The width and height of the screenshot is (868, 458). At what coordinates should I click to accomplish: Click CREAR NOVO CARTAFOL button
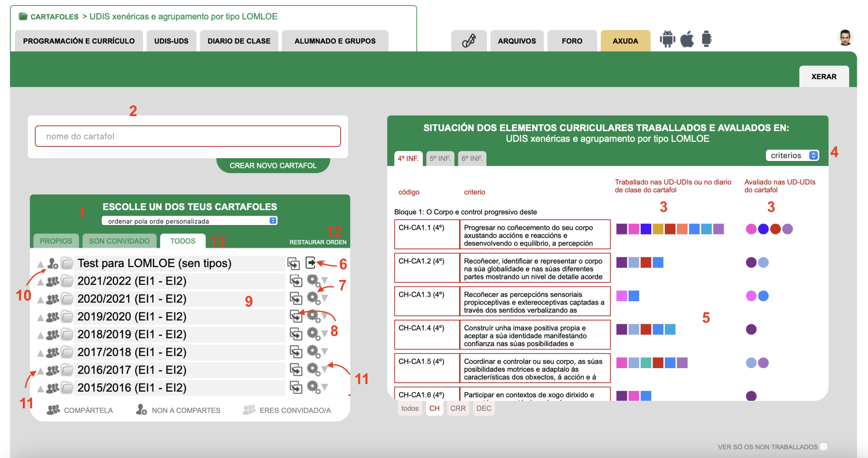[273, 165]
